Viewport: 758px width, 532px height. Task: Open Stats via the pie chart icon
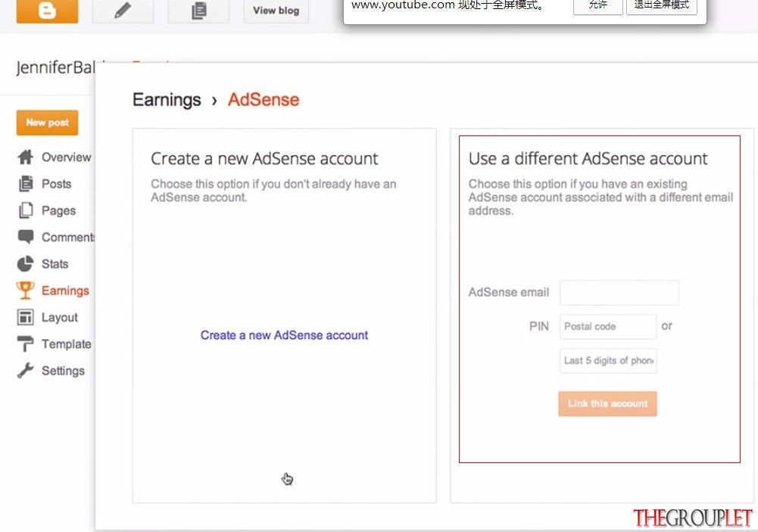point(26,264)
